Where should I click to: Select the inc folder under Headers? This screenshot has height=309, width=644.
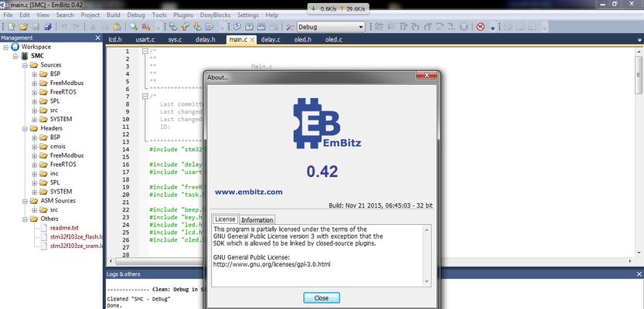click(x=54, y=173)
